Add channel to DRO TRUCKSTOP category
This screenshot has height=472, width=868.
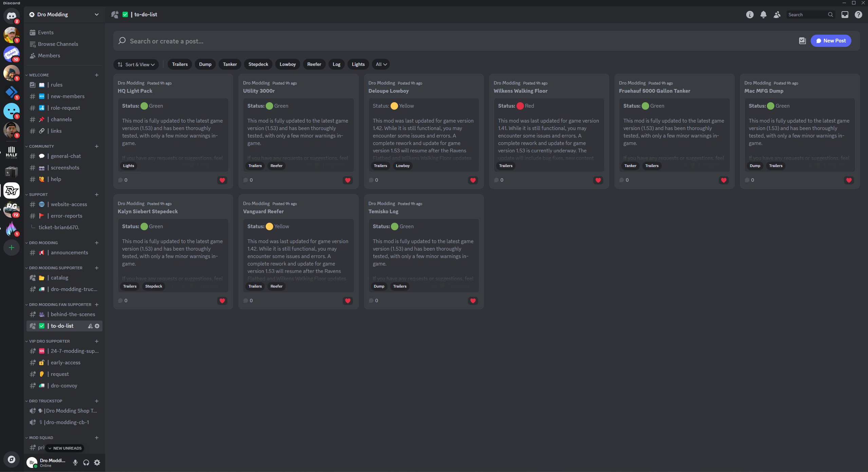point(97,401)
